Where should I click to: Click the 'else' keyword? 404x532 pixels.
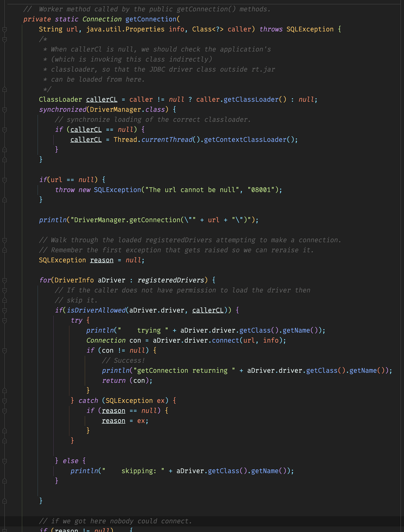click(71, 461)
